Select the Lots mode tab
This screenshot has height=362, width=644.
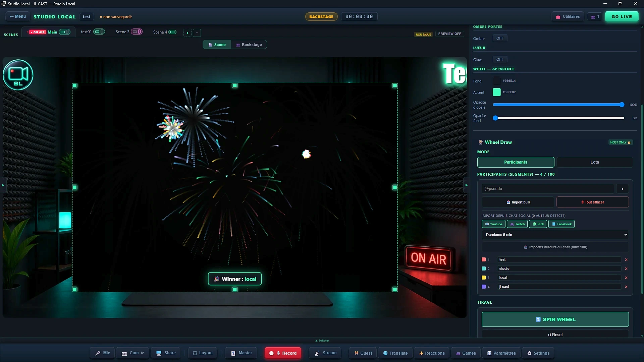point(595,162)
